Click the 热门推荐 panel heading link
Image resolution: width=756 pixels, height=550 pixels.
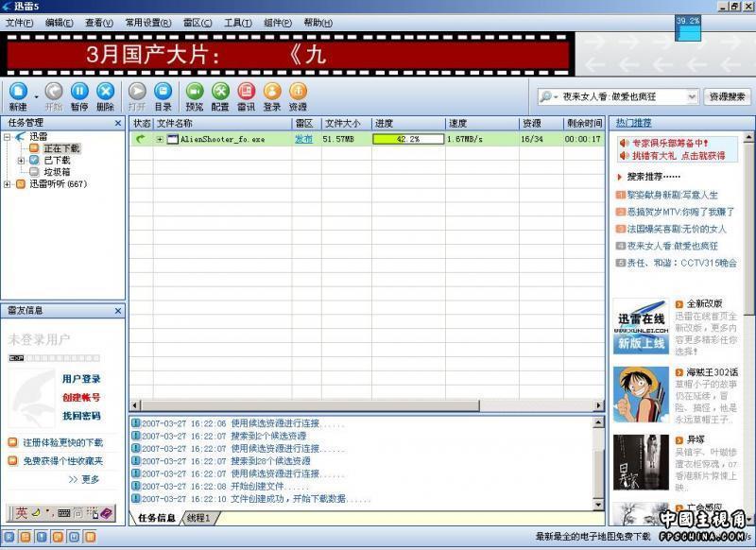(x=633, y=124)
